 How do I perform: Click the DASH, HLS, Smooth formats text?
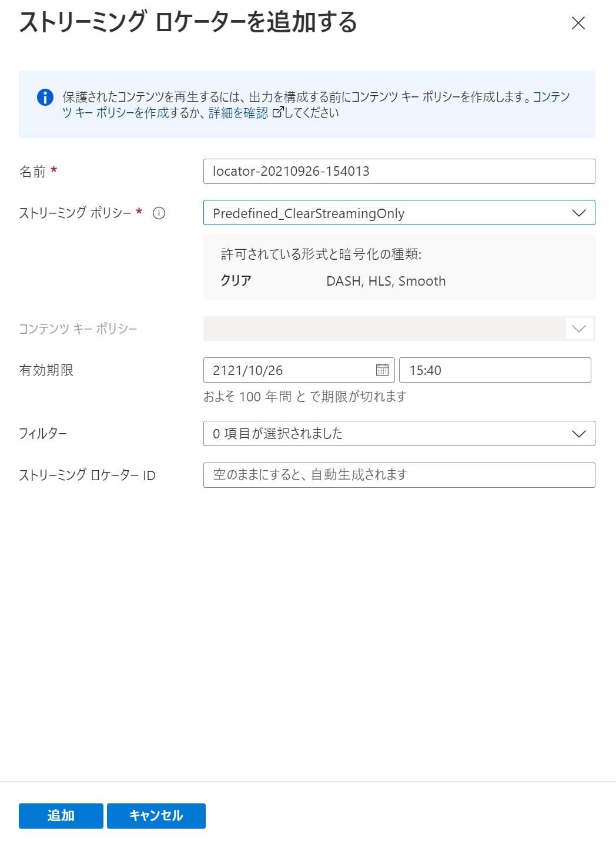(386, 281)
